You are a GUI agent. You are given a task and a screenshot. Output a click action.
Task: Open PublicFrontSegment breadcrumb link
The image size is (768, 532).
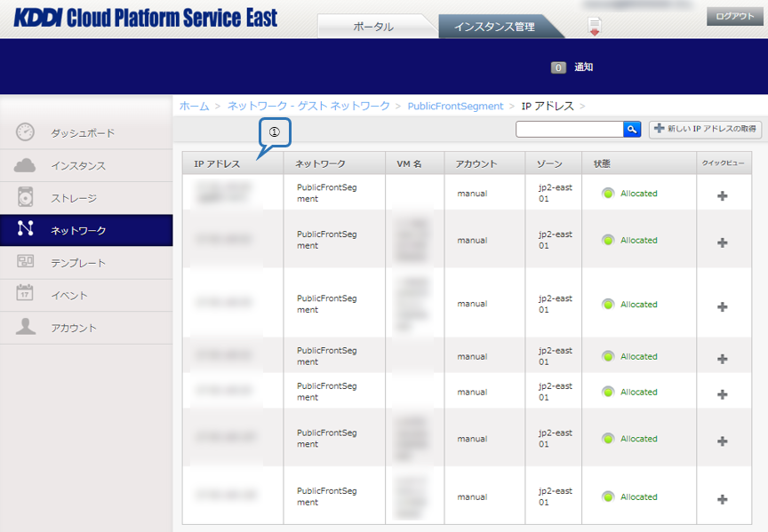point(455,106)
